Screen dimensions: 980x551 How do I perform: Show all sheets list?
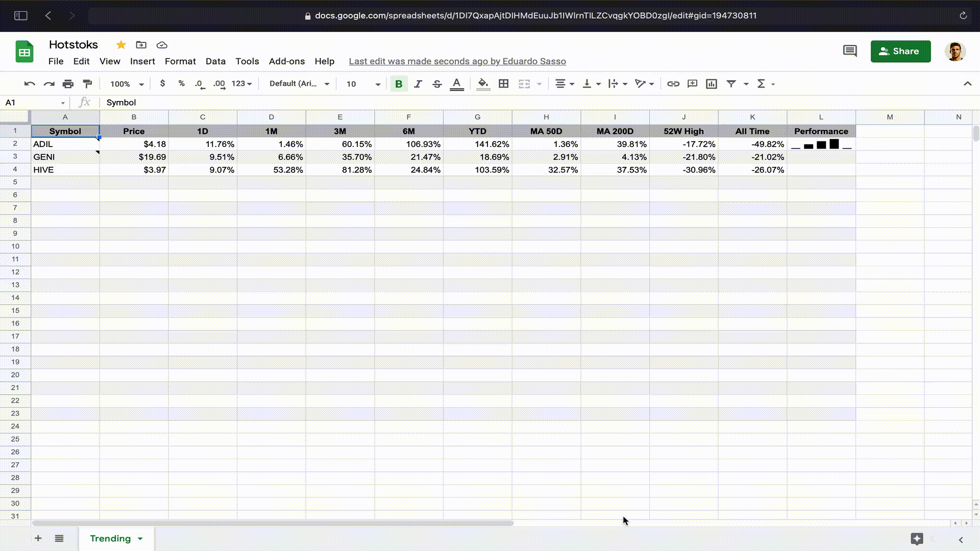(x=59, y=538)
